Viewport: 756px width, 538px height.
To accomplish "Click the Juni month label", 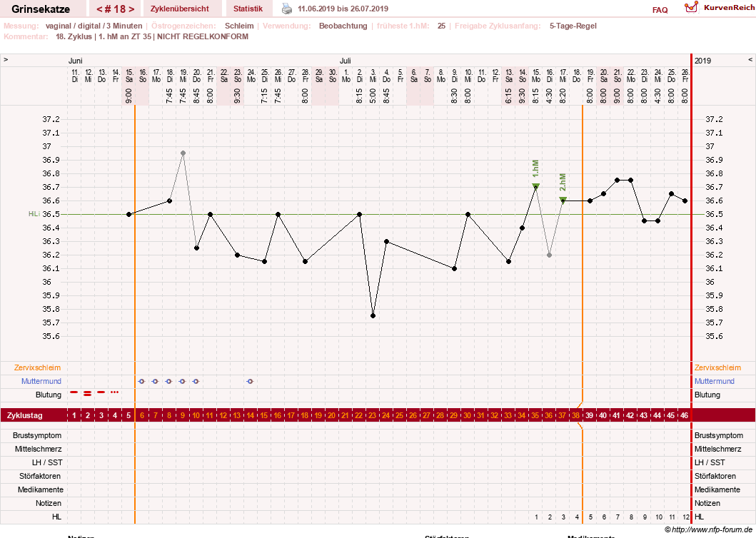I will pyautogui.click(x=75, y=61).
